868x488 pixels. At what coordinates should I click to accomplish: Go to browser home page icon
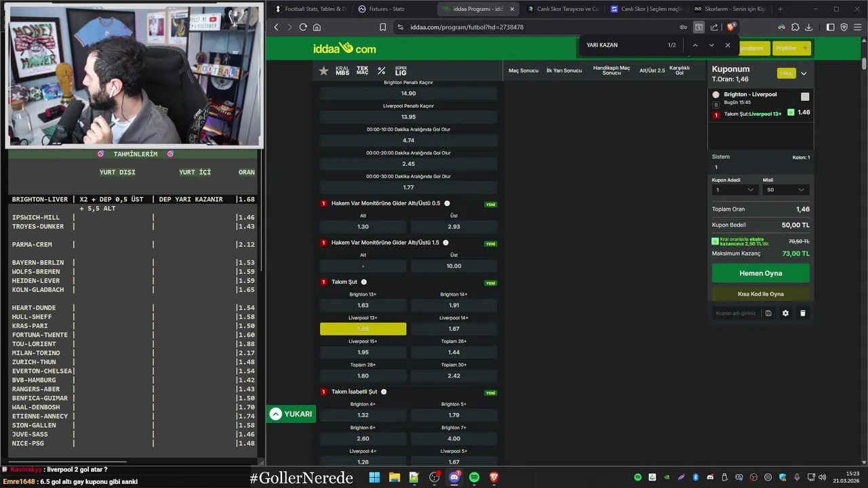click(x=317, y=27)
